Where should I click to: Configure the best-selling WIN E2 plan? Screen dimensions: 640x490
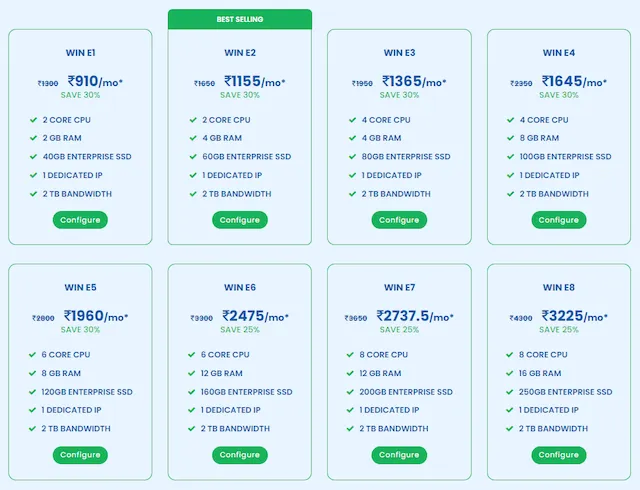point(240,219)
